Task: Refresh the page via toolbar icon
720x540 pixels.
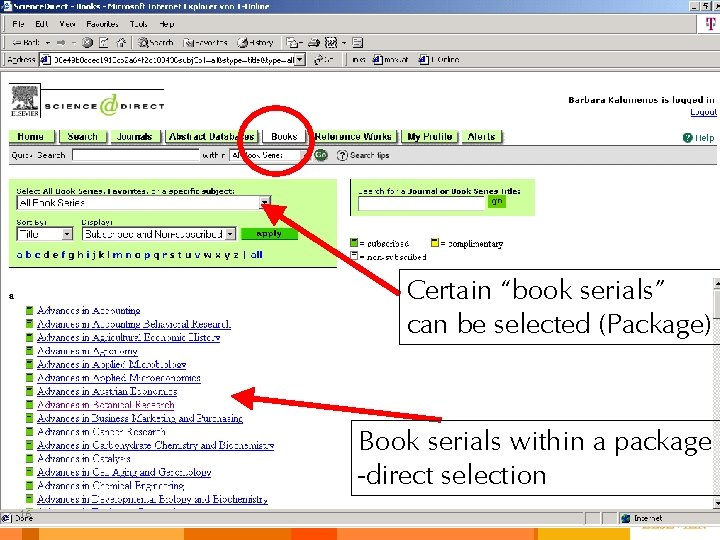Action: pyautogui.click(x=104, y=43)
